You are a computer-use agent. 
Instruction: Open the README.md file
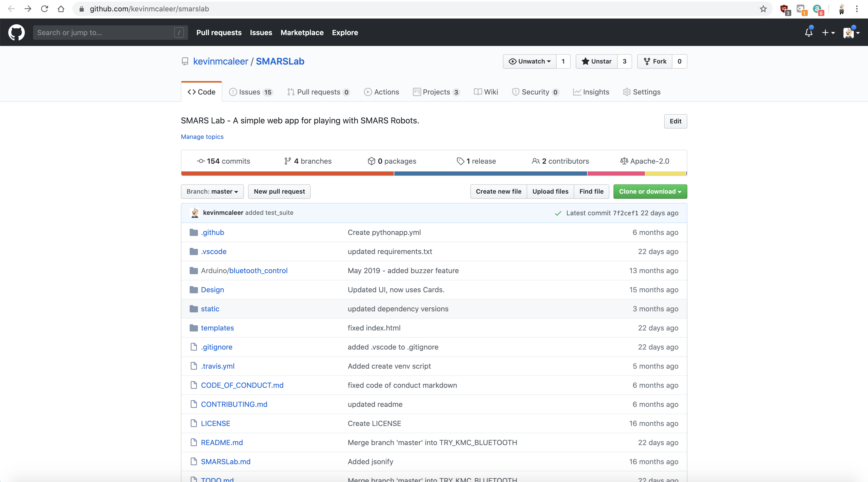point(222,442)
